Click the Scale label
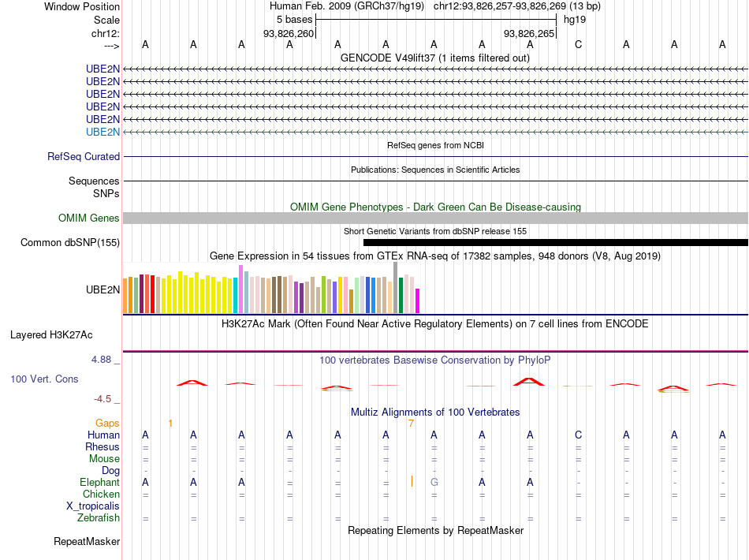The height and width of the screenshot is (560, 749). tap(106, 20)
